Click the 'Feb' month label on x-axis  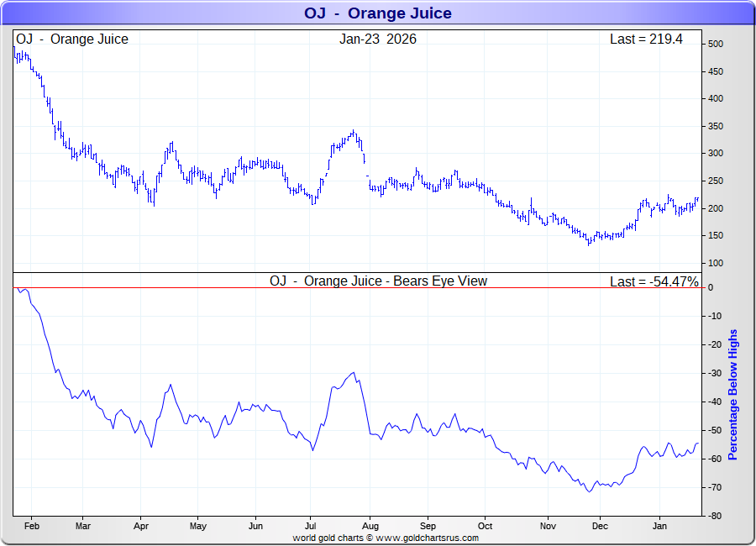(31, 526)
